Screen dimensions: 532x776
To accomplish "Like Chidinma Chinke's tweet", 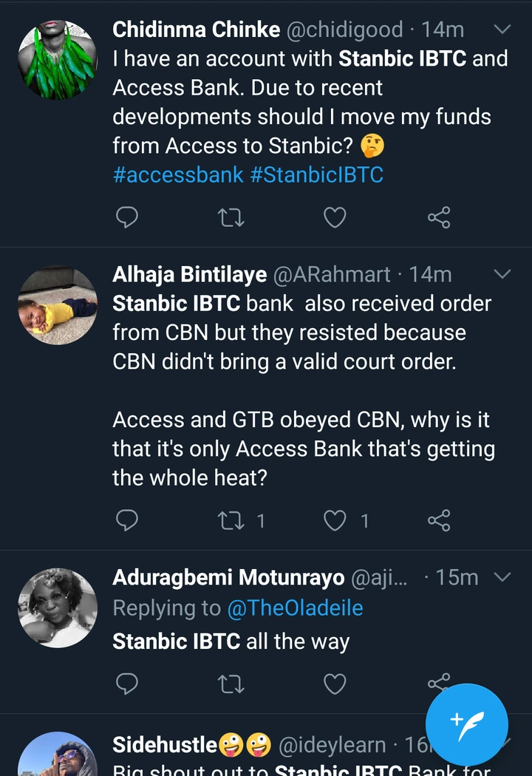I will point(335,217).
